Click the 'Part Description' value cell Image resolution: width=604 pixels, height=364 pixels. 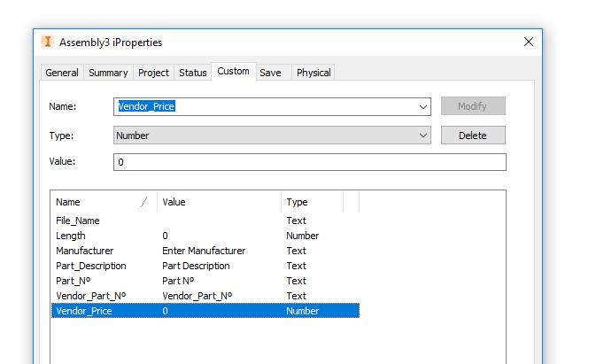pyautogui.click(x=196, y=266)
